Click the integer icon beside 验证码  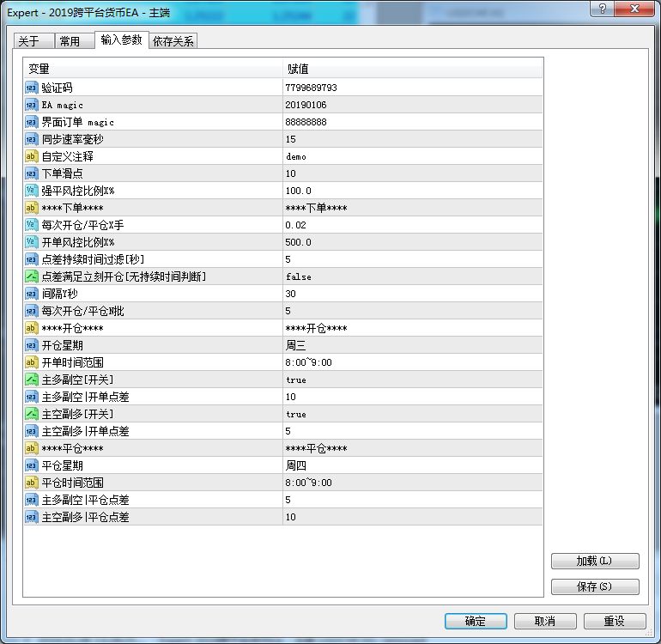point(31,88)
